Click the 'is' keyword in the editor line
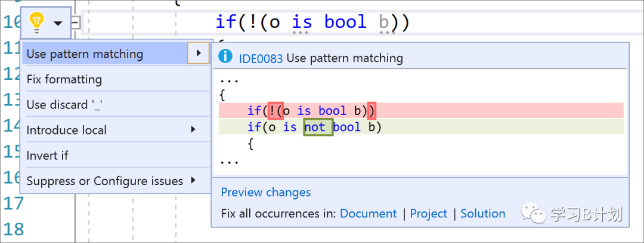Screen dimensions: 644x243 point(302,23)
